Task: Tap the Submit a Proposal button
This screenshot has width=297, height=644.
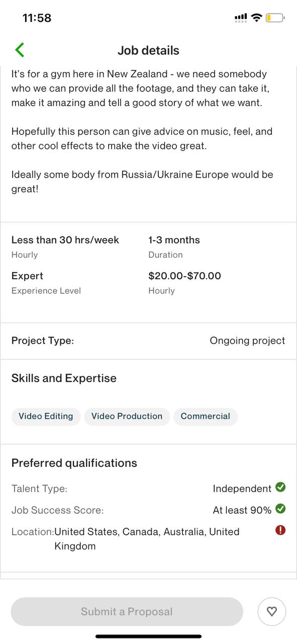Action: click(127, 612)
